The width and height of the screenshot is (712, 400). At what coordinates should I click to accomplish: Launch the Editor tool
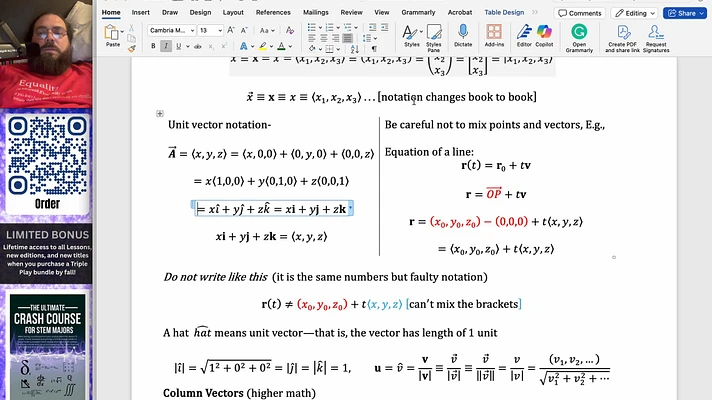524,36
